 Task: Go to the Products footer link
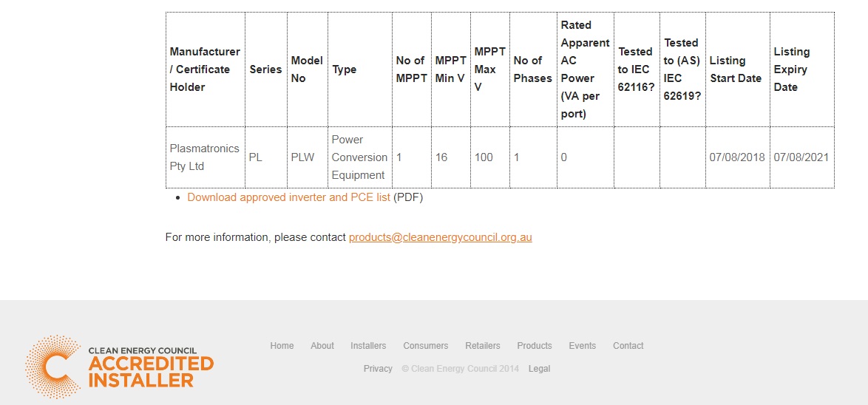tap(535, 346)
